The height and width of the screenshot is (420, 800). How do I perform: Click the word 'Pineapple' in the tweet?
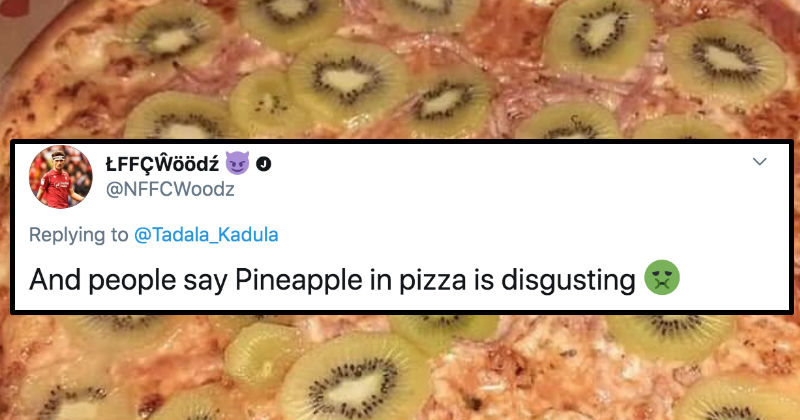(x=299, y=280)
